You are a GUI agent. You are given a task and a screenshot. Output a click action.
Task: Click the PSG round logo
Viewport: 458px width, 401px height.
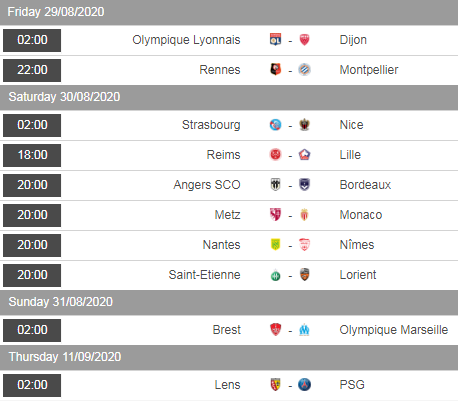click(x=304, y=385)
